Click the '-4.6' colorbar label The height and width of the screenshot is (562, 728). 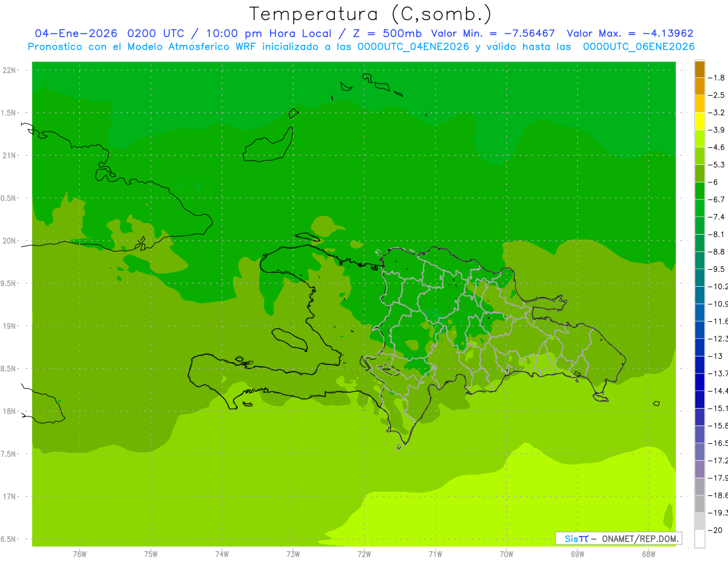[716, 147]
